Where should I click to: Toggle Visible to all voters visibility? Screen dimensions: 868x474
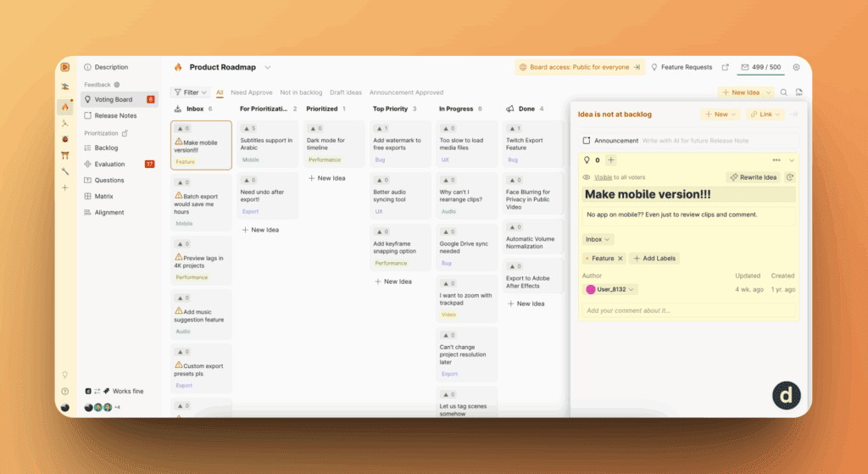pos(602,177)
